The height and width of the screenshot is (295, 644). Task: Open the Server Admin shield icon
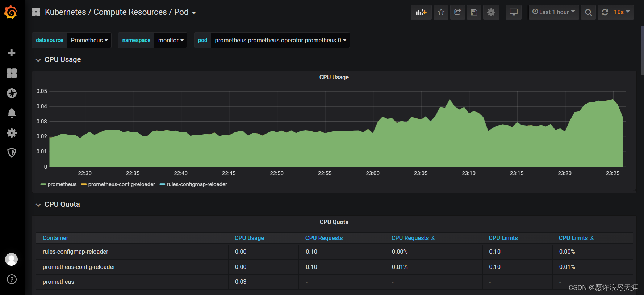coord(12,153)
